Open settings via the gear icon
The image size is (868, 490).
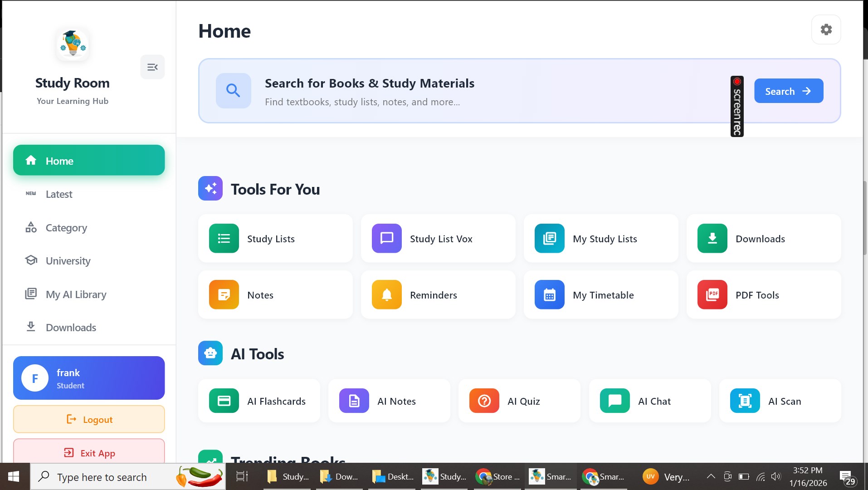(826, 29)
